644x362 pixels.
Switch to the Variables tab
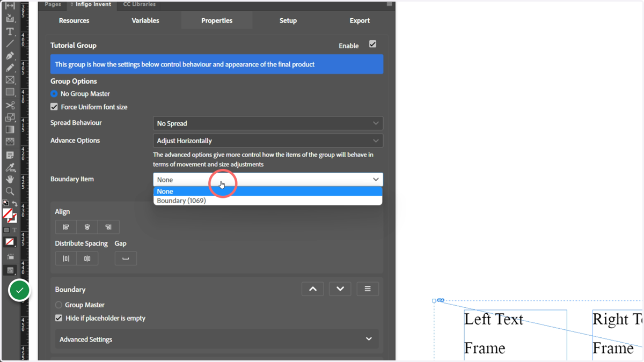point(145,20)
